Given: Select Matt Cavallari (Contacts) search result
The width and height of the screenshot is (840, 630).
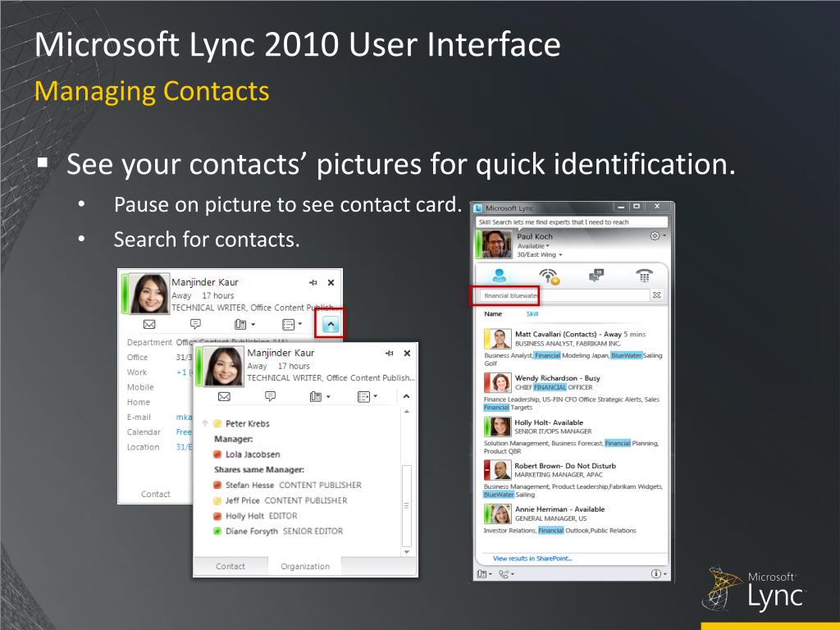Looking at the screenshot, I should pos(573,348).
